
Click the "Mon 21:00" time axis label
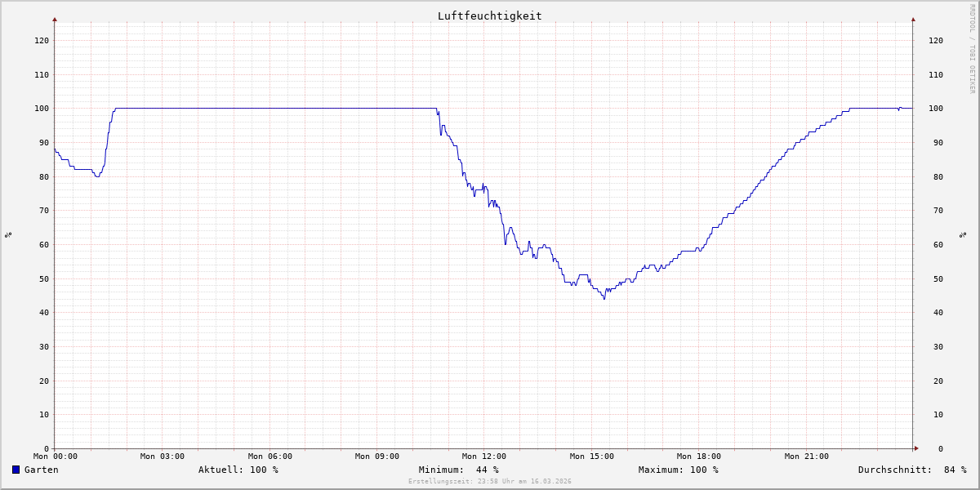[x=806, y=457]
